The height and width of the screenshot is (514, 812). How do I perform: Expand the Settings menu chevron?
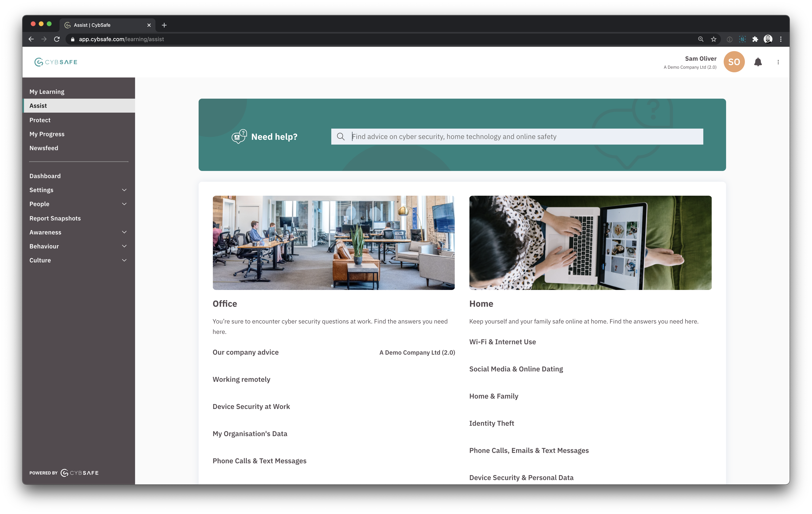pos(124,190)
